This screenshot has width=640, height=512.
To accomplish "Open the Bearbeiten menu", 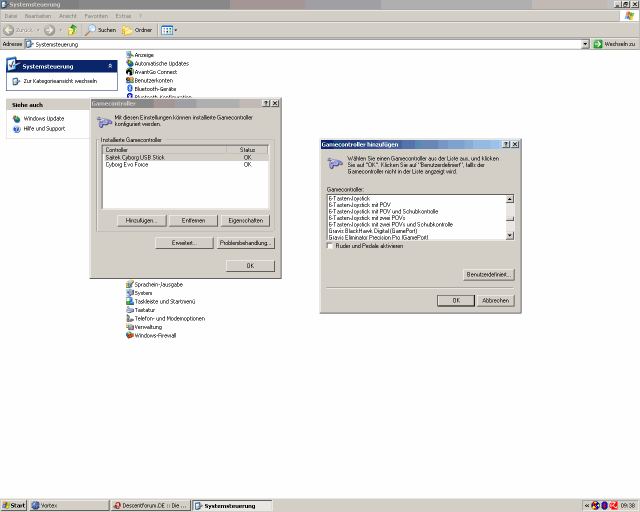I will (38, 16).
